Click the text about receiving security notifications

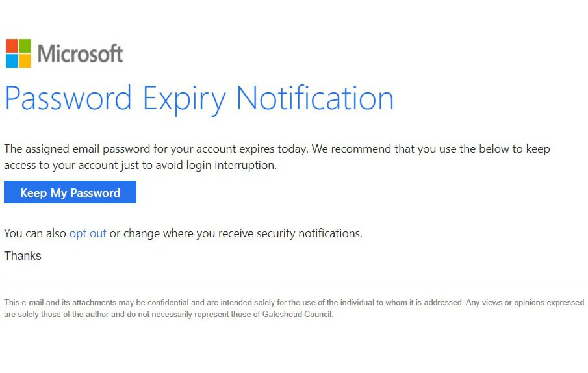point(236,233)
